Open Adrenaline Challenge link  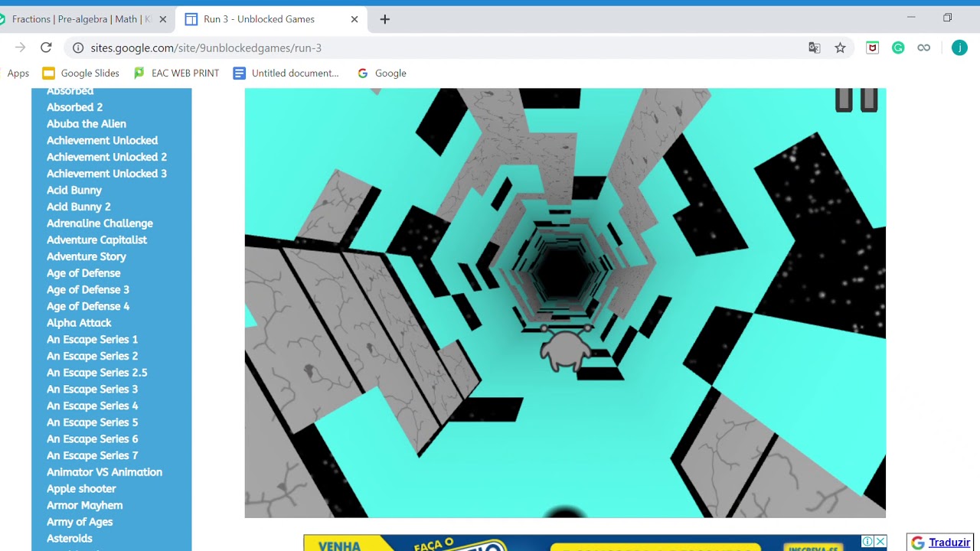[100, 223]
